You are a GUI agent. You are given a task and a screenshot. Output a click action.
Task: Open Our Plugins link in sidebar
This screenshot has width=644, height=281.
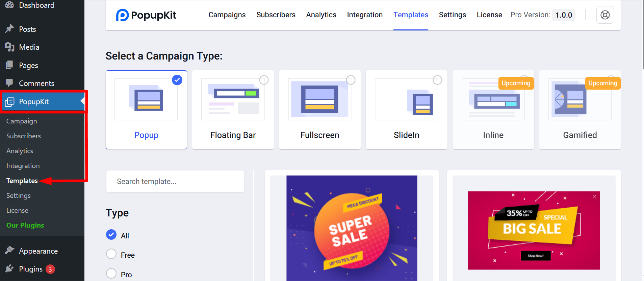tap(25, 225)
